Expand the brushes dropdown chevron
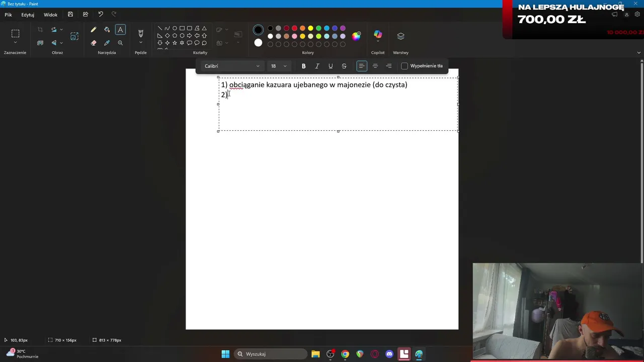The image size is (644, 362). [x=140, y=43]
